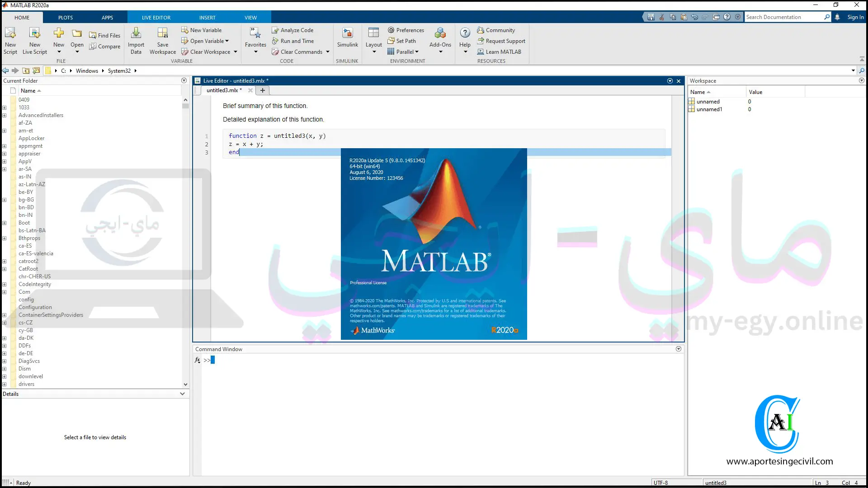Switch to the HOME tab
Viewport: 868px width, 488px height.
(x=22, y=17)
